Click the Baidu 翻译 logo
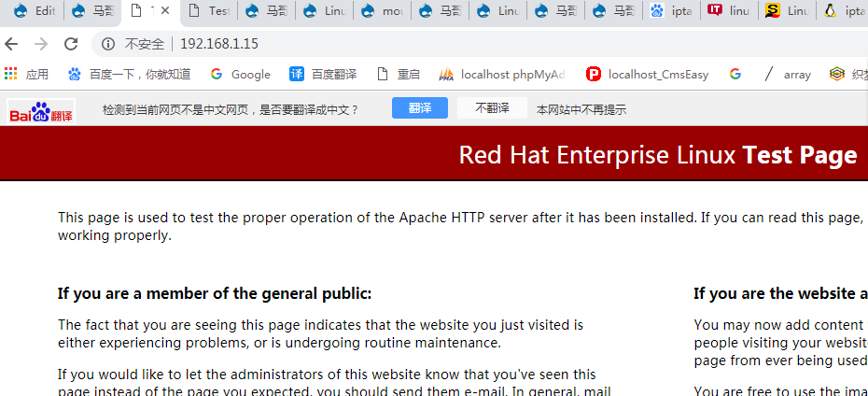This screenshot has height=396, width=868. tap(41, 112)
